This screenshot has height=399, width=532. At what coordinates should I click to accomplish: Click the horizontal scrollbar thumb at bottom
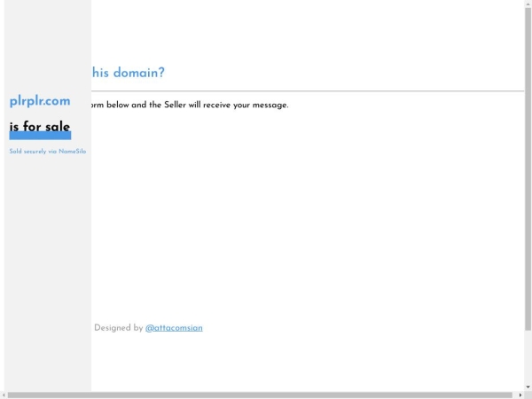coord(260,395)
